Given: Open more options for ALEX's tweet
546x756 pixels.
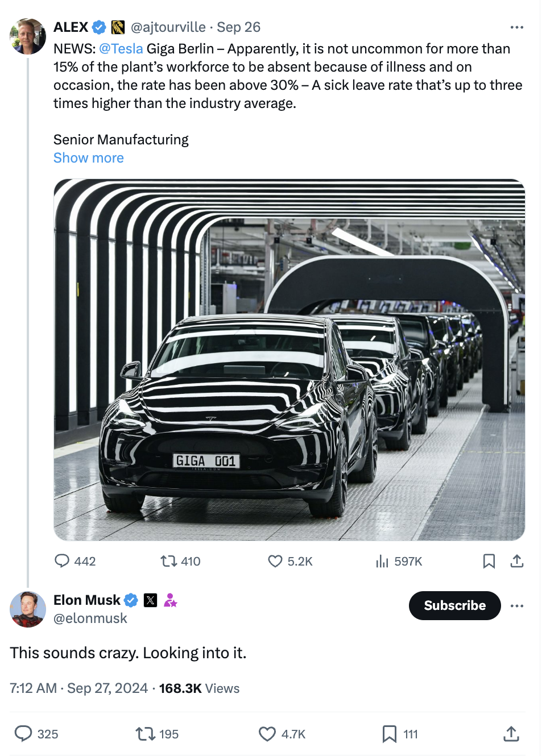Looking at the screenshot, I should pyautogui.click(x=516, y=27).
